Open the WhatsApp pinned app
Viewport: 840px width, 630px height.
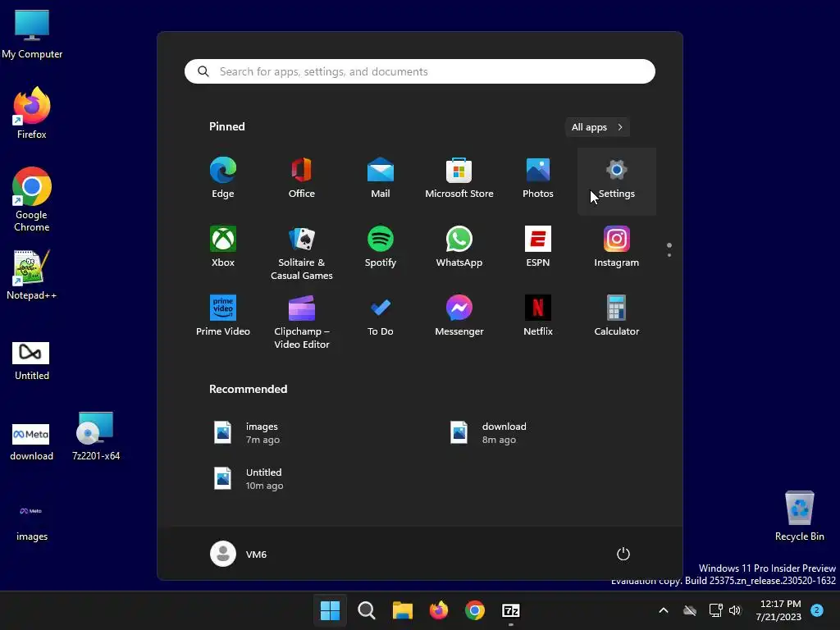tap(459, 247)
